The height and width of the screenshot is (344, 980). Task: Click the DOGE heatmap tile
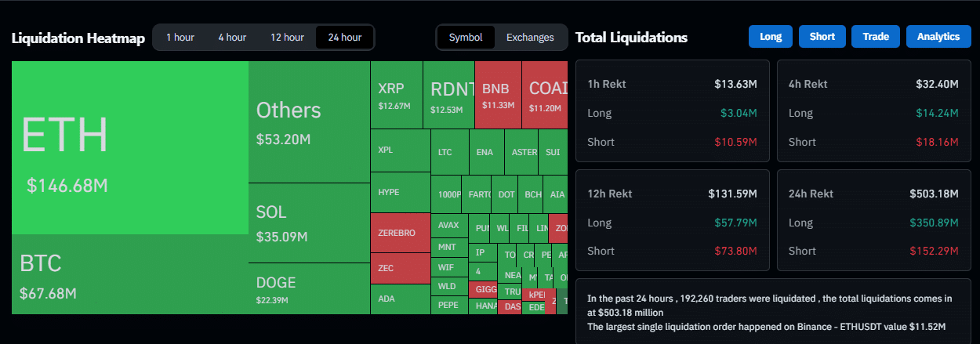click(308, 288)
